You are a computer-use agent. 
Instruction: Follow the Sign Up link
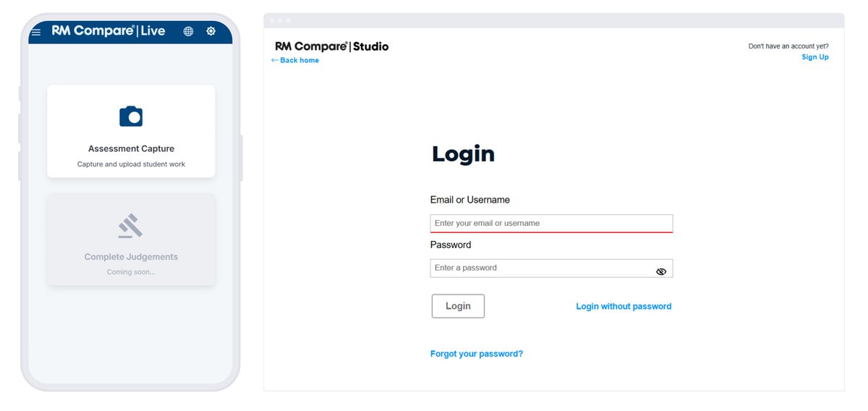point(814,57)
